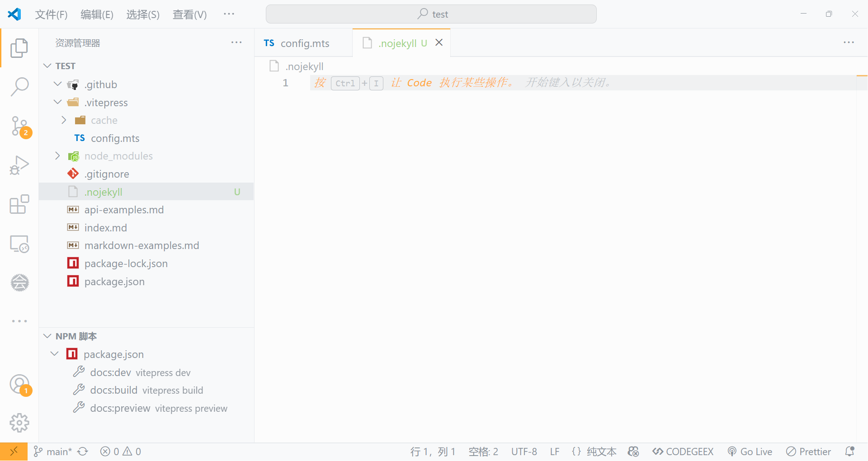Open Source Control view with 2 changes

point(20,127)
